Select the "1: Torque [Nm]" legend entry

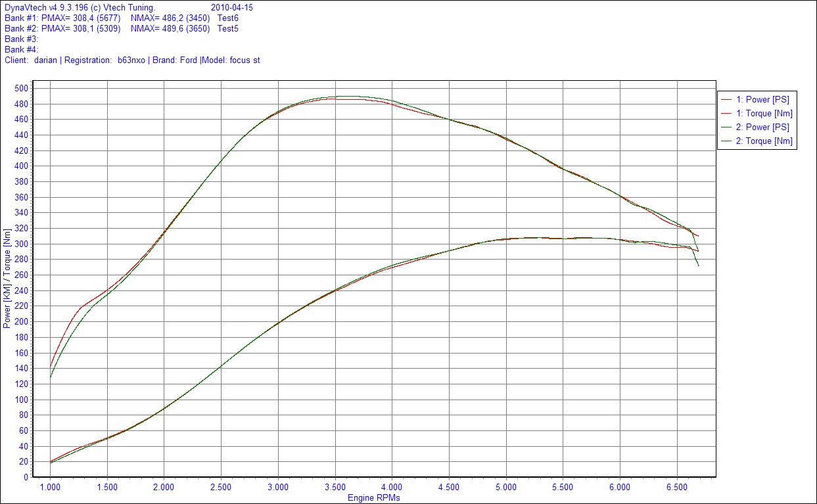[x=764, y=114]
